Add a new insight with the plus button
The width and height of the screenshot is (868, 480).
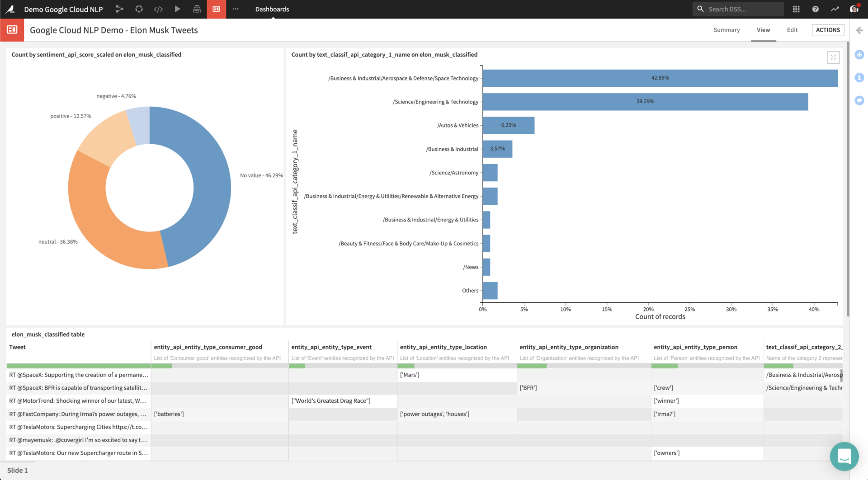859,55
